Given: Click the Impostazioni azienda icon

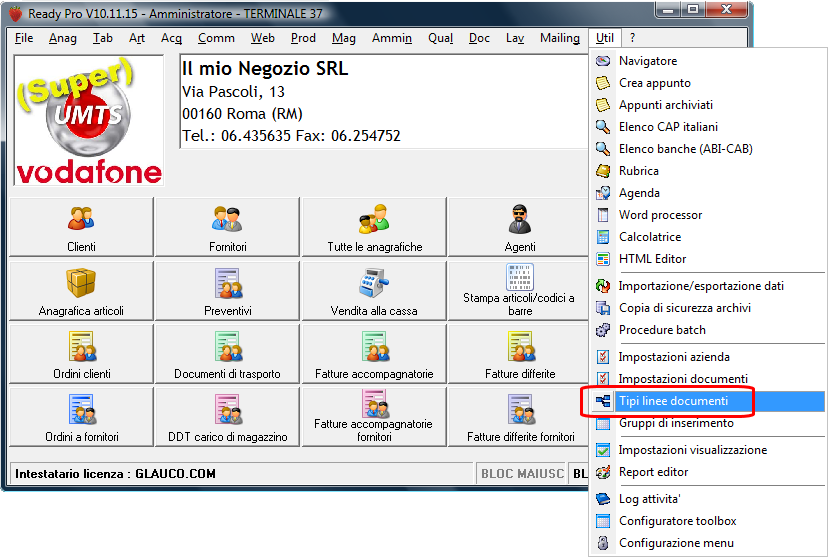Looking at the screenshot, I should [x=603, y=357].
